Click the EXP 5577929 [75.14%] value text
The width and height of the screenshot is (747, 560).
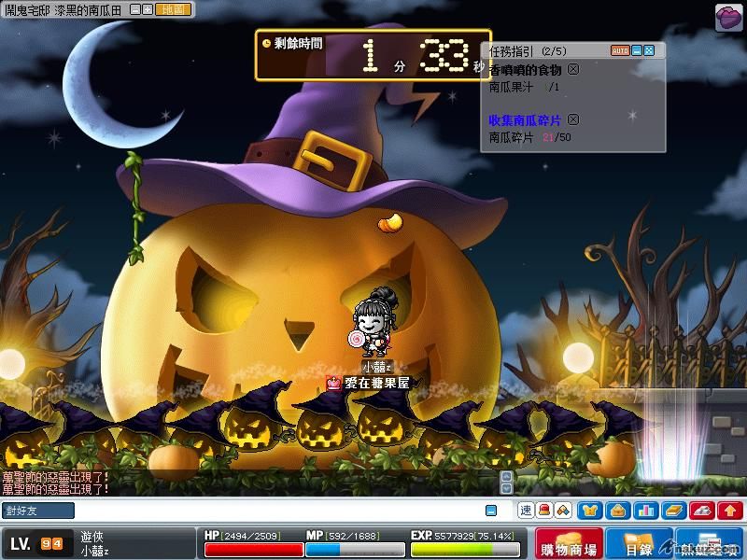tap(474, 536)
